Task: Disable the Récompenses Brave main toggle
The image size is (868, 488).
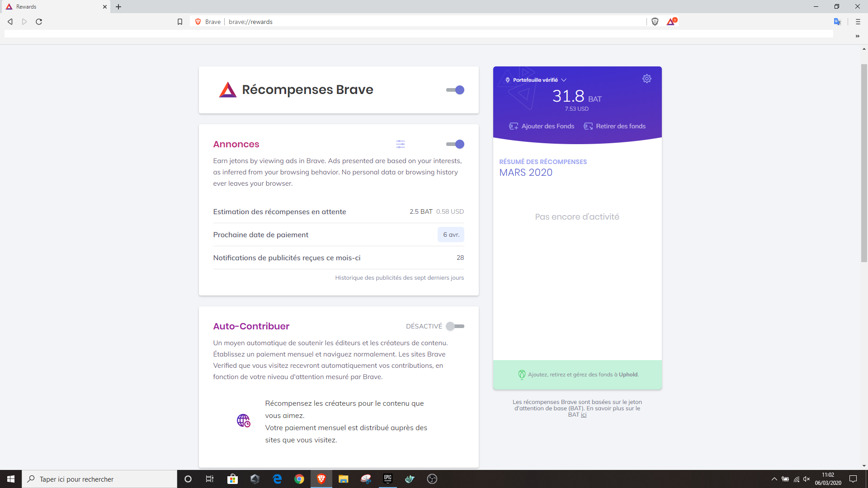Action: (455, 90)
